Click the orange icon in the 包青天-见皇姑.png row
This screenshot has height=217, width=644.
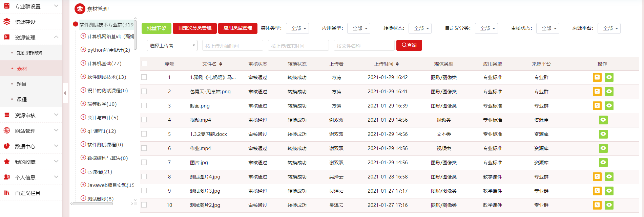[x=597, y=92]
